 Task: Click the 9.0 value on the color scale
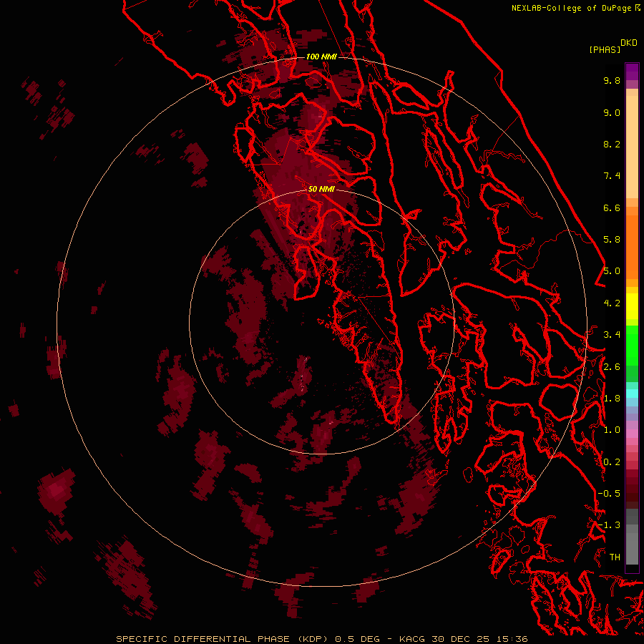coord(612,112)
